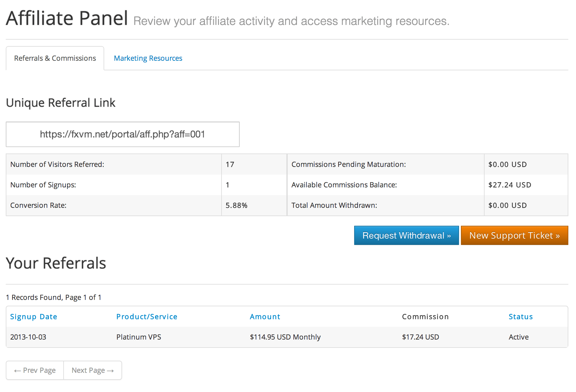Click the Commission column header
The image size is (576, 392).
tap(425, 317)
